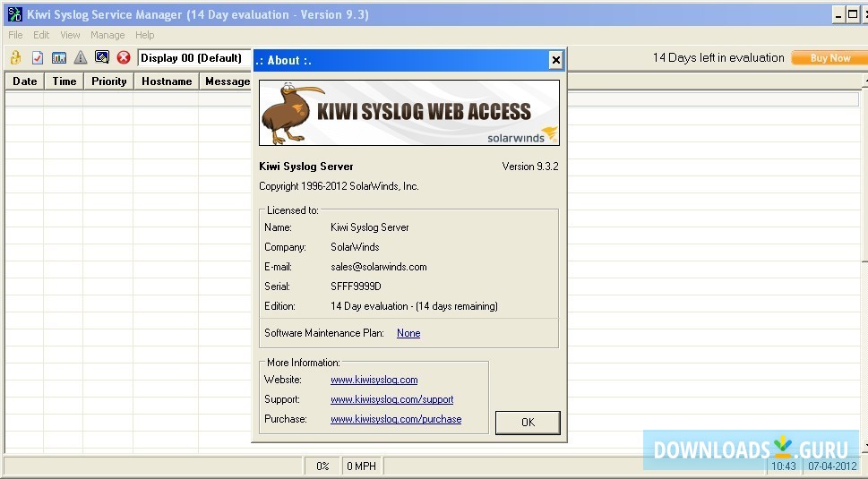Open the Manage menu

(107, 35)
